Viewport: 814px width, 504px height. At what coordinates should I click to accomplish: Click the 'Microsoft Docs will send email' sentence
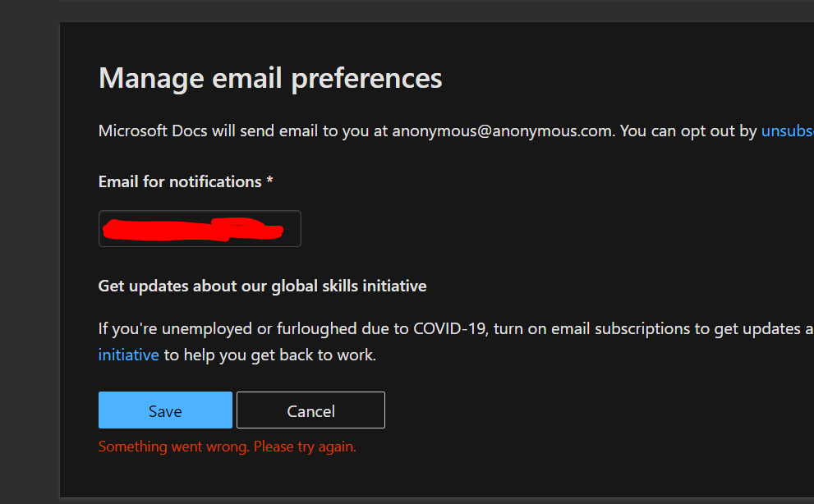(x=456, y=131)
